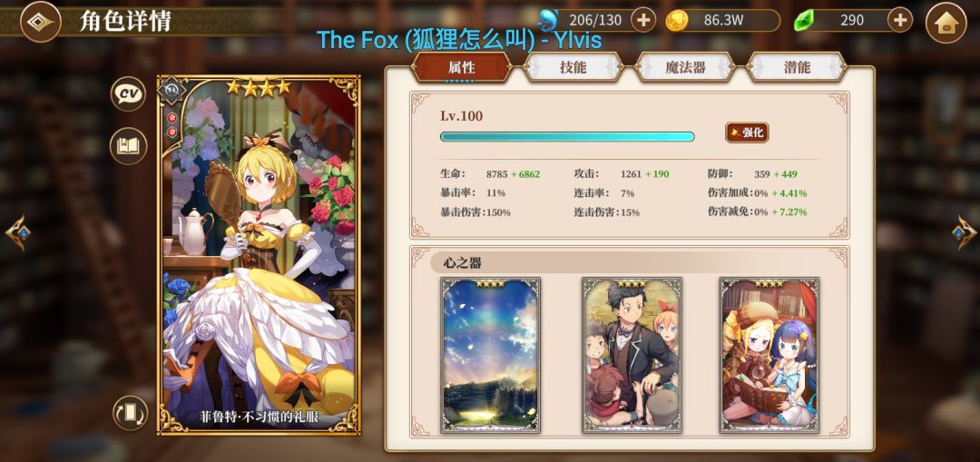This screenshot has height=462, width=980.
Task: Open the character story book icon
Action: pyautogui.click(x=128, y=145)
